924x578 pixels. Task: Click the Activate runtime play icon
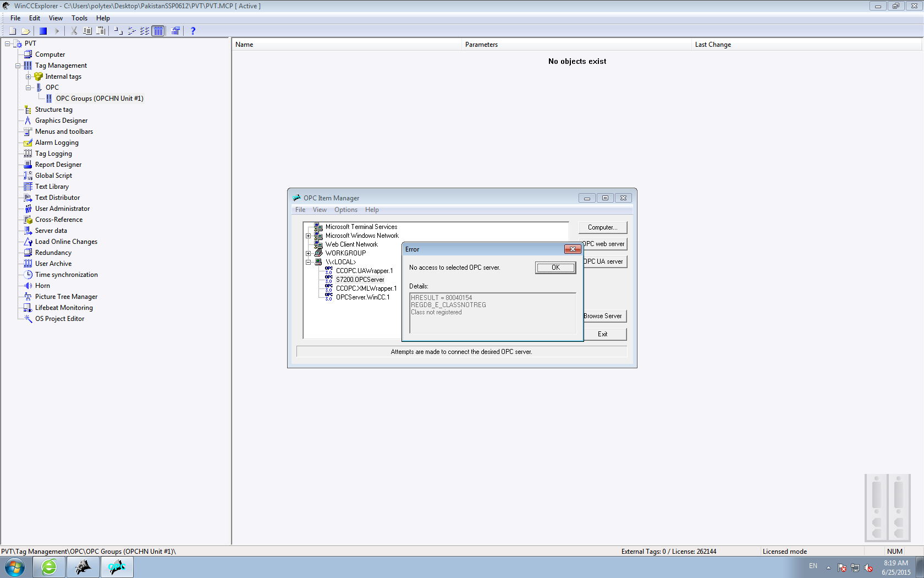pyautogui.click(x=57, y=31)
